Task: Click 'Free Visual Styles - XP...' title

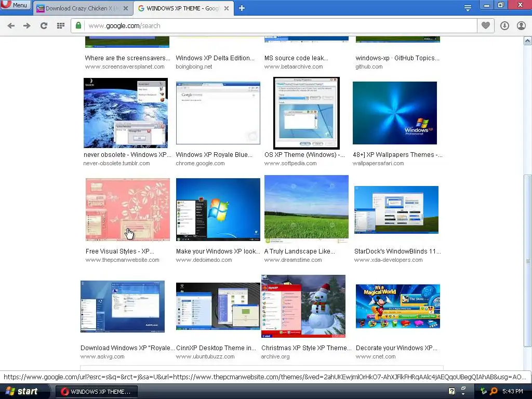Action: 120,251
